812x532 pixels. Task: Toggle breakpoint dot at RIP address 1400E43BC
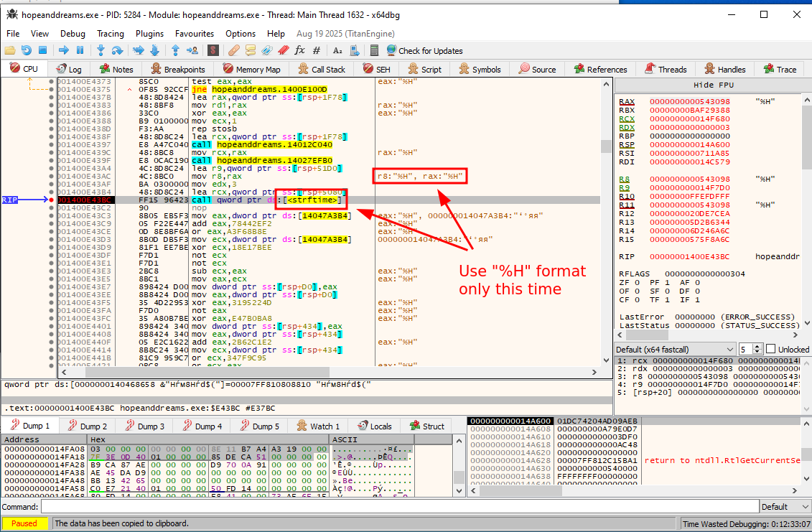[x=52, y=200]
